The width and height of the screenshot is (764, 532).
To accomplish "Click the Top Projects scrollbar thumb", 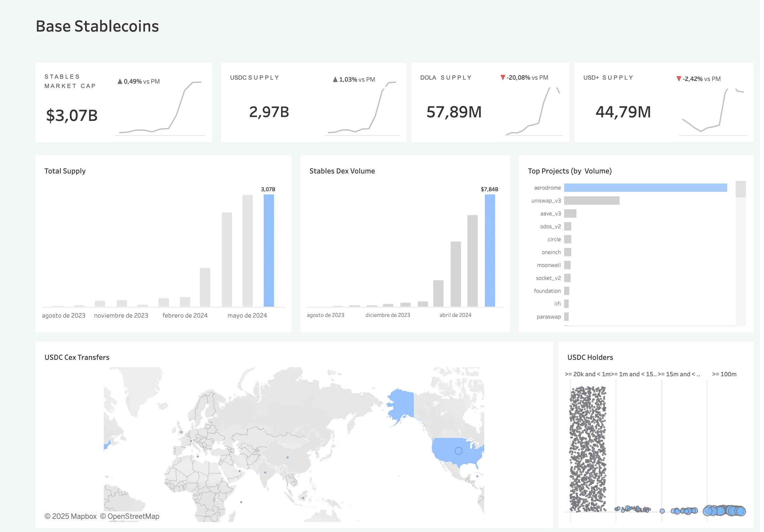I will (x=740, y=189).
